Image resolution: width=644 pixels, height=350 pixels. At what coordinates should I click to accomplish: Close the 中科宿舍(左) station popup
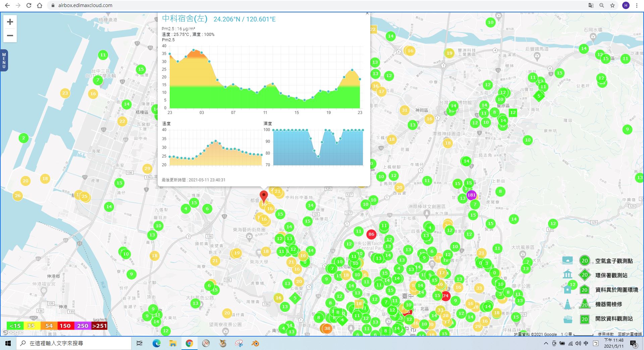pyautogui.click(x=367, y=13)
